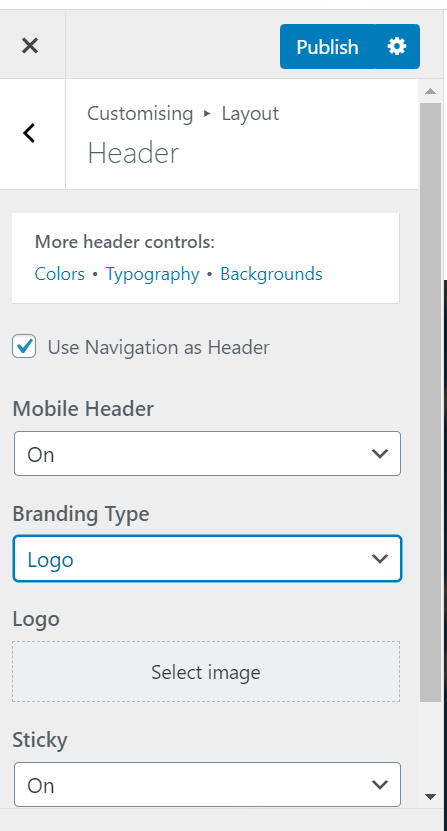
Task: Open the Branding Type select showing Logo
Action: pyautogui.click(x=207, y=559)
